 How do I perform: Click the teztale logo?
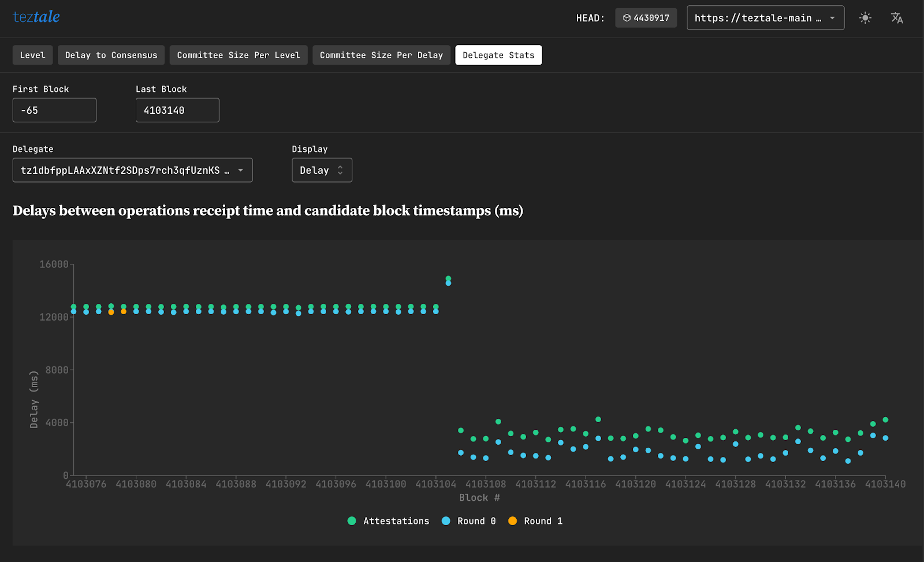coord(36,17)
